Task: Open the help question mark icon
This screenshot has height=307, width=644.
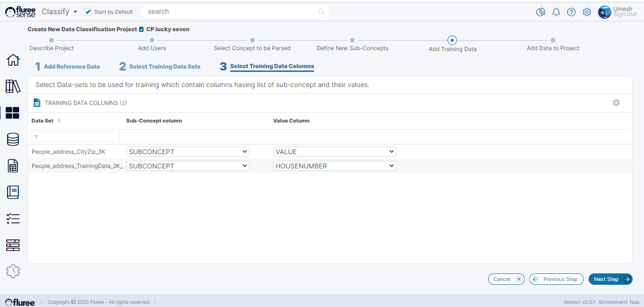Action: click(571, 12)
